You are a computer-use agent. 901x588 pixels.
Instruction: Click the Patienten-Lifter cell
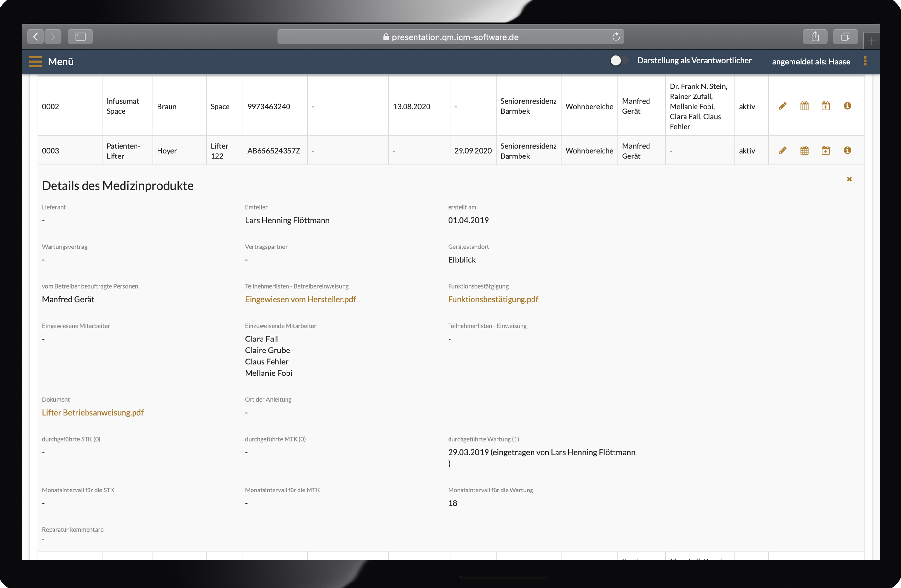pyautogui.click(x=127, y=151)
